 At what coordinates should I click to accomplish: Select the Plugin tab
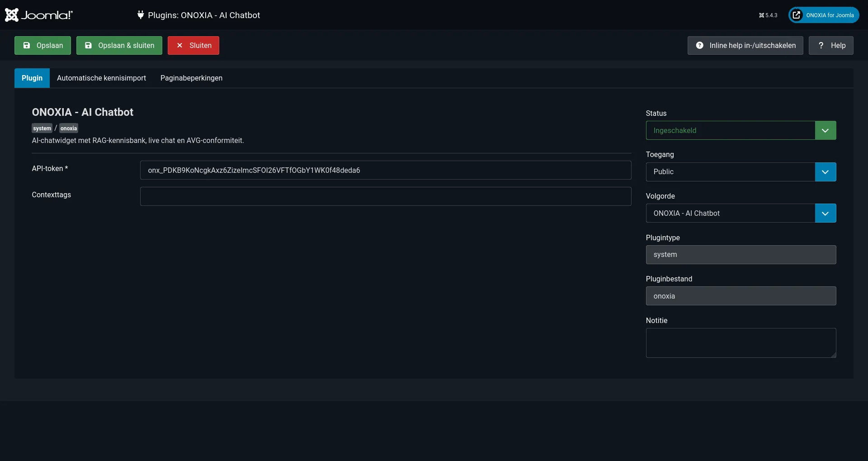[x=32, y=78]
